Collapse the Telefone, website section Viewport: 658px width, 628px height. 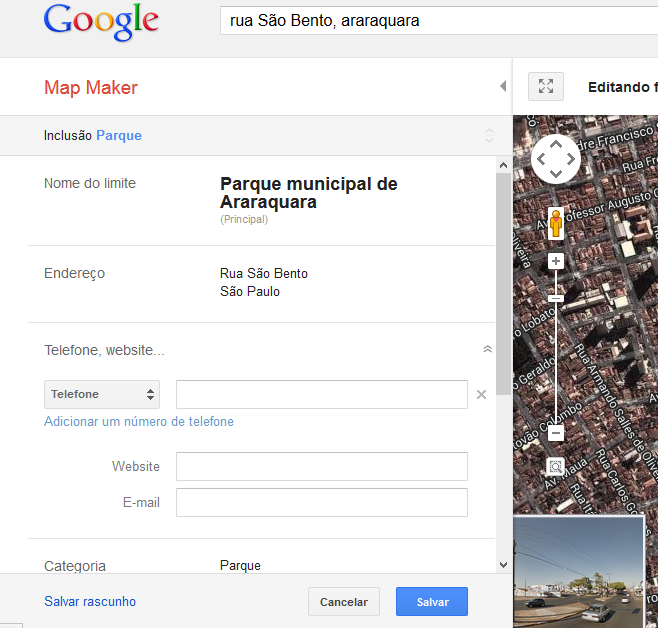487,349
